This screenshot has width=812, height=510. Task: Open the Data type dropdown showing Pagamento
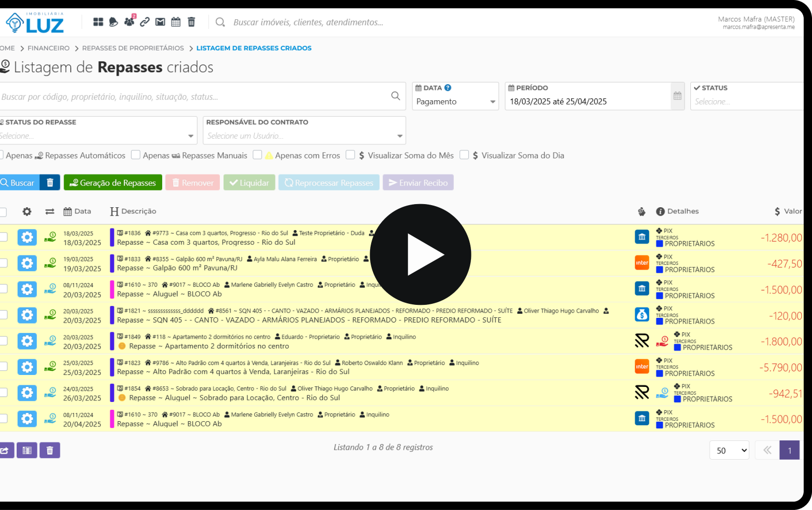point(455,102)
